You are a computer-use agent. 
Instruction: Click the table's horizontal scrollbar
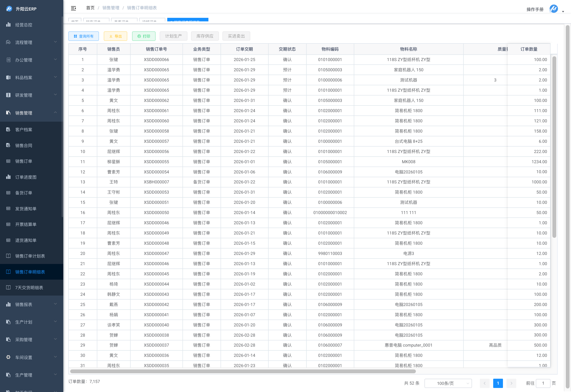[x=243, y=371]
